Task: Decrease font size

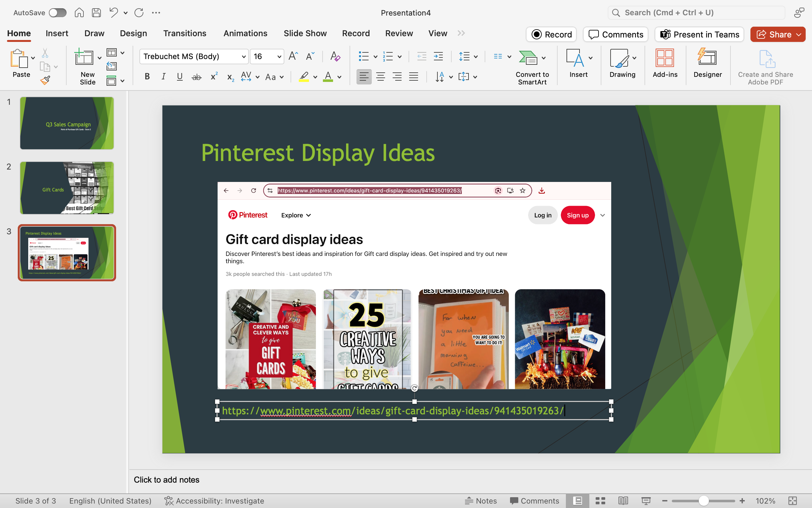Action: (311, 56)
